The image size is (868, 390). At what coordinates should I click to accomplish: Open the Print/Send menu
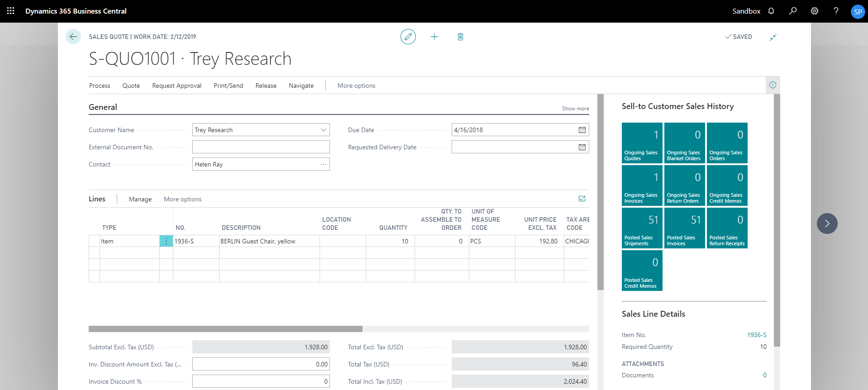tap(228, 86)
